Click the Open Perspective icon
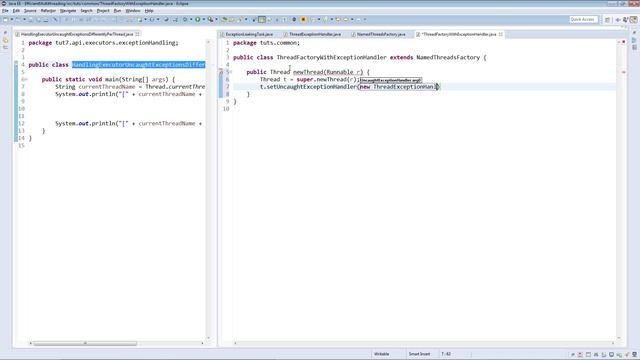 pyautogui.click(x=608, y=20)
